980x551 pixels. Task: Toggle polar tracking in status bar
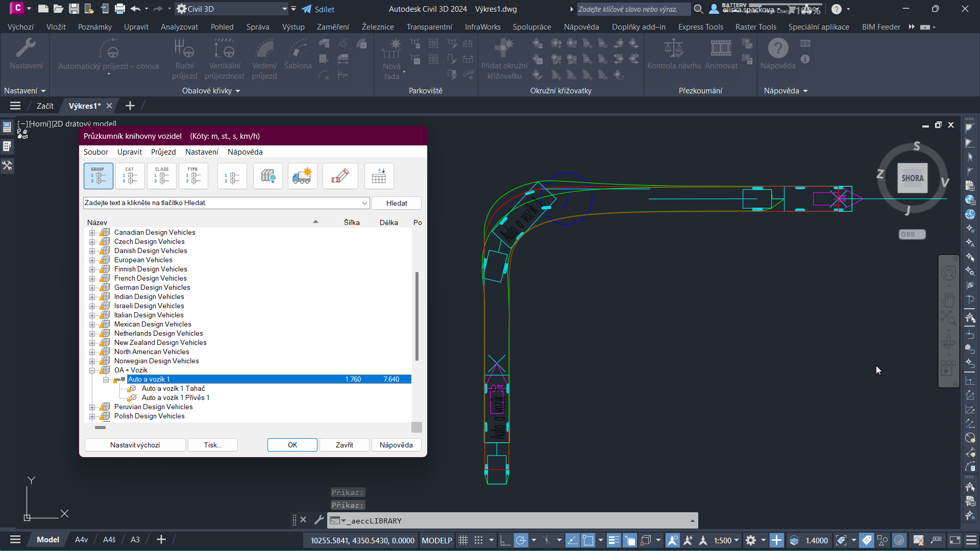(x=521, y=540)
